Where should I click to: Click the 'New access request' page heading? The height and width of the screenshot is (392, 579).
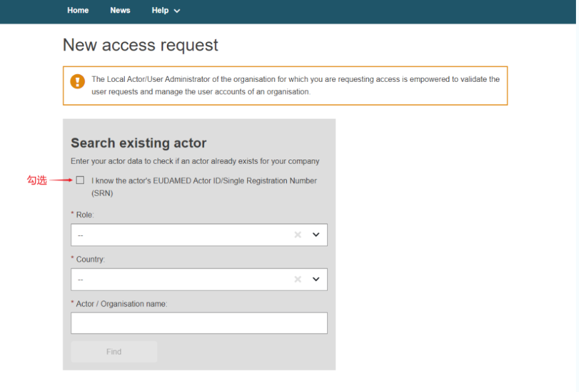pyautogui.click(x=140, y=45)
